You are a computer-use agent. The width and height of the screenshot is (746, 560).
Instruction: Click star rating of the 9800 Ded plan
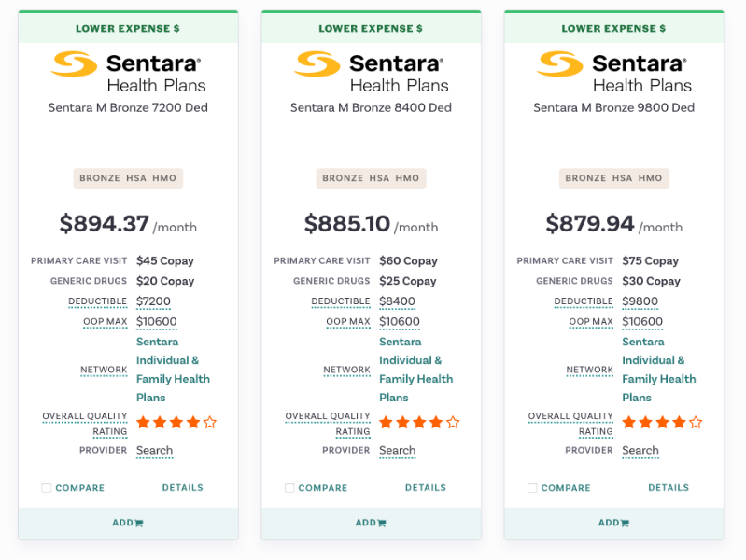pyautogui.click(x=662, y=423)
